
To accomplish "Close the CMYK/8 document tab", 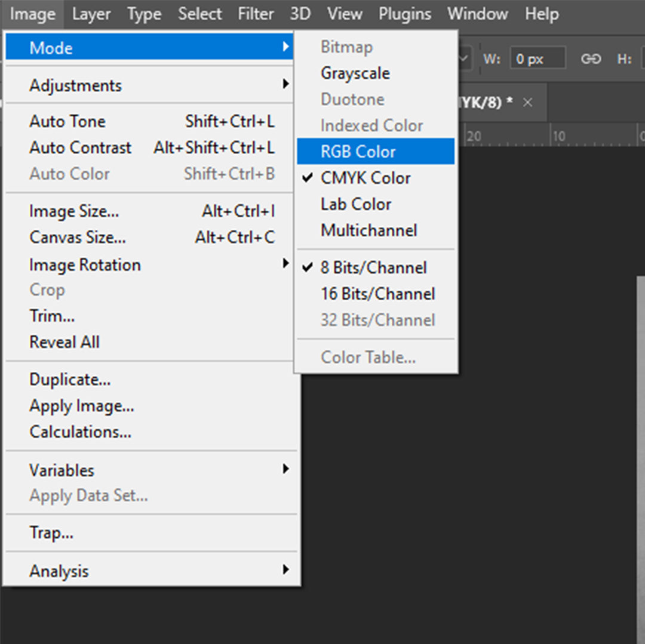I will pyautogui.click(x=527, y=103).
